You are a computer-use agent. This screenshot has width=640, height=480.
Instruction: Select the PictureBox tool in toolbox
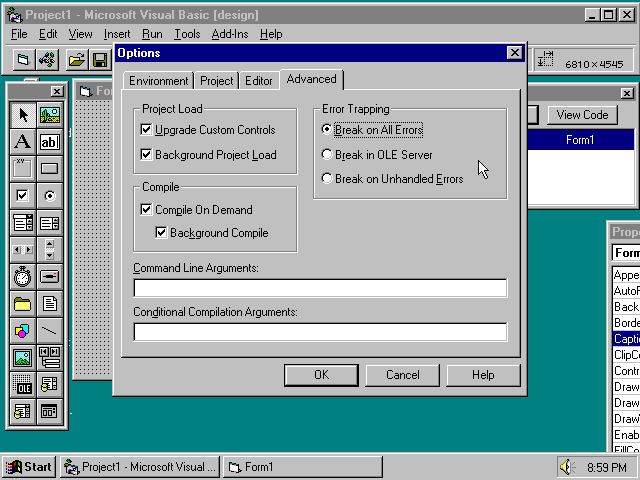pos(49,115)
